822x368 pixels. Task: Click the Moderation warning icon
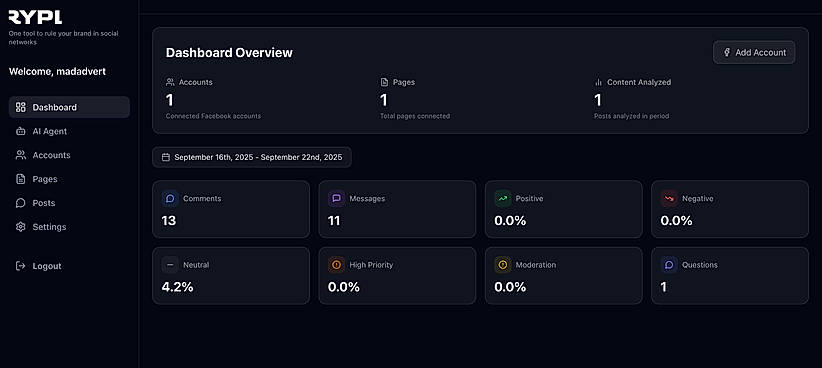503,265
